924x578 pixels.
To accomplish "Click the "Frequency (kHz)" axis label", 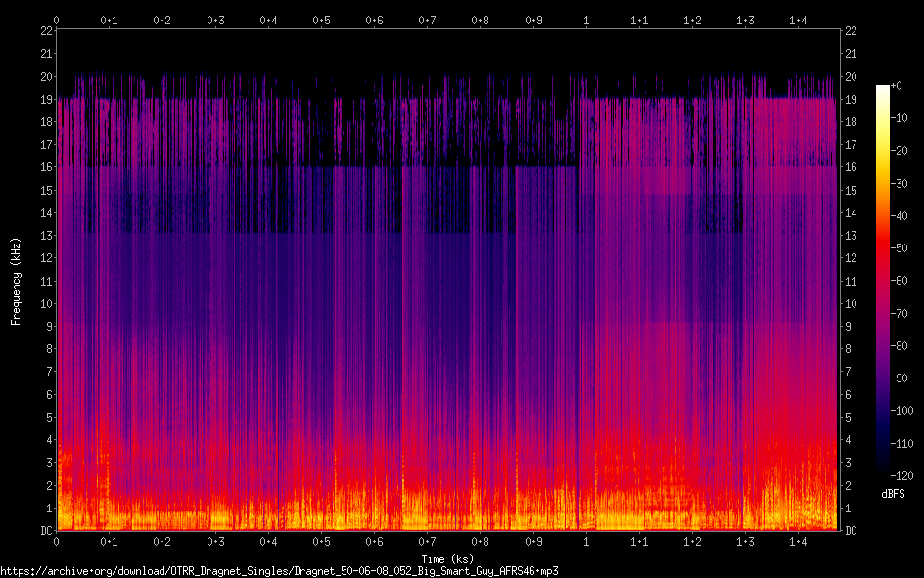I will (16, 281).
